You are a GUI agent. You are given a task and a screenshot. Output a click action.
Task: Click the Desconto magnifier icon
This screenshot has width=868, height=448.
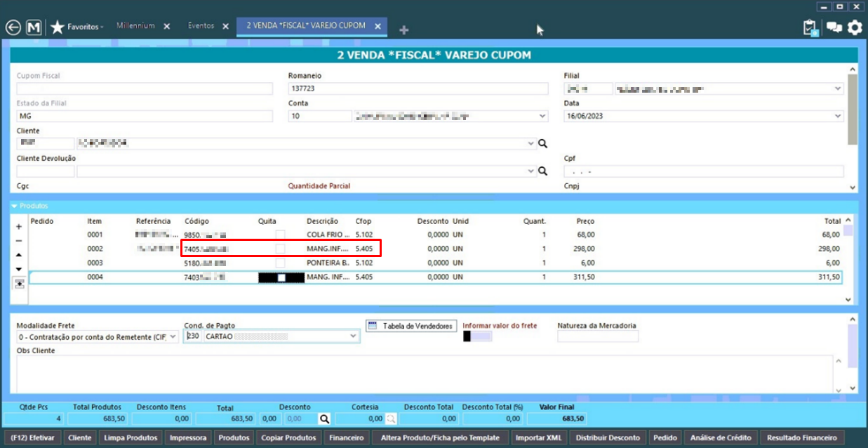click(x=324, y=419)
